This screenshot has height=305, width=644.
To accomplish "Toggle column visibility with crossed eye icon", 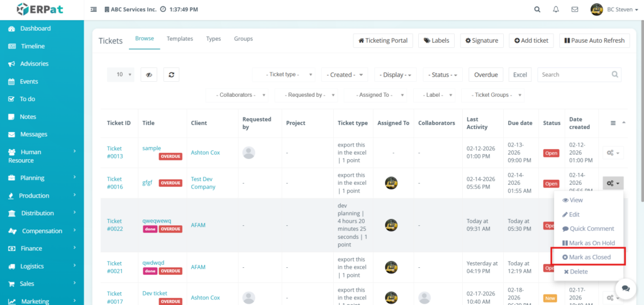I will [x=148, y=74].
